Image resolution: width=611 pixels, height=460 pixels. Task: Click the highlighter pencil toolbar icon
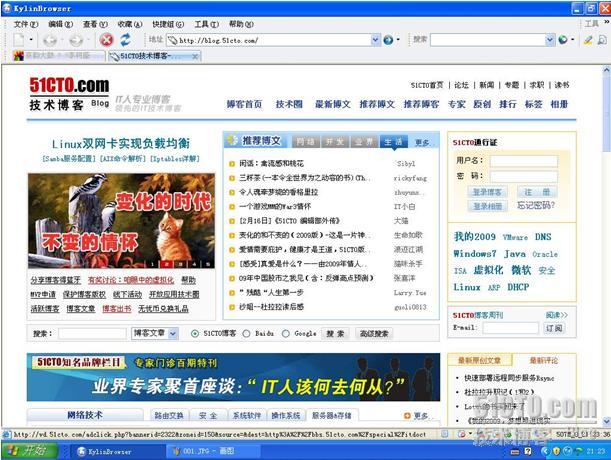[x=588, y=40]
